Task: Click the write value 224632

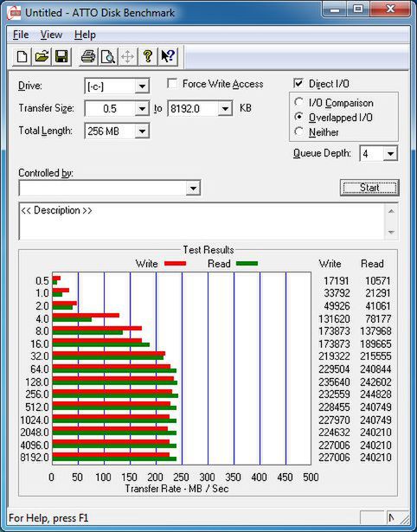Action: pos(334,433)
